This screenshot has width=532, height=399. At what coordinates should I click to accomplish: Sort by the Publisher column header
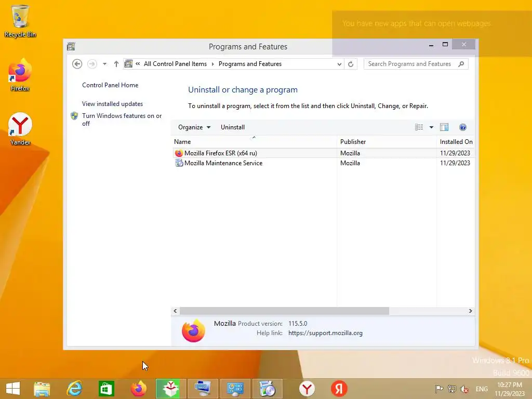tap(387, 141)
